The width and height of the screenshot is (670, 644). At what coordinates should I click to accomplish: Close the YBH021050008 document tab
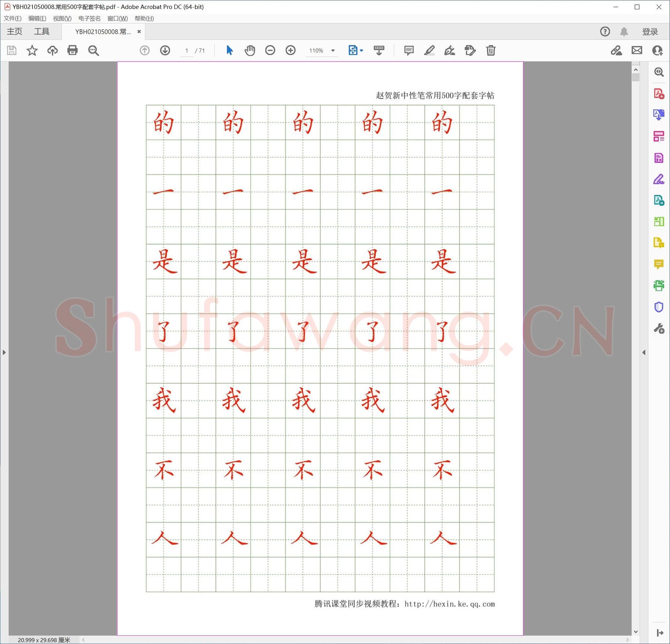(x=139, y=32)
